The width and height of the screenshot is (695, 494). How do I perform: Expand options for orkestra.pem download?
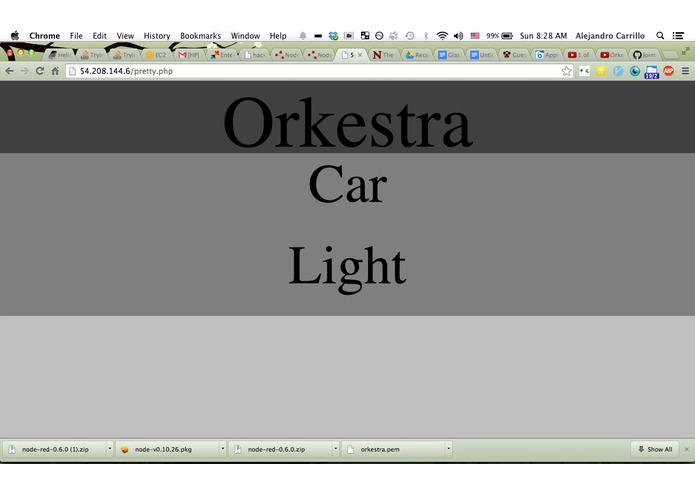(449, 449)
